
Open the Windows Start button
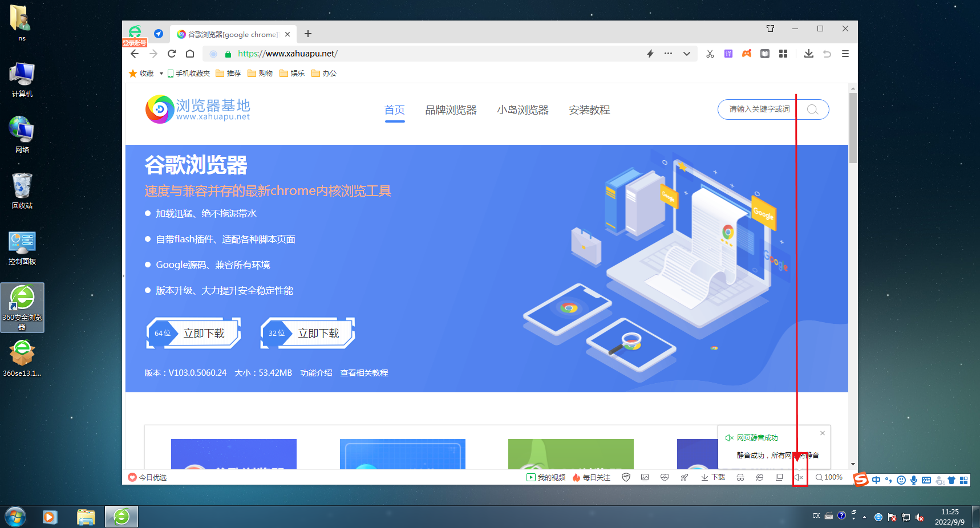tap(15, 517)
